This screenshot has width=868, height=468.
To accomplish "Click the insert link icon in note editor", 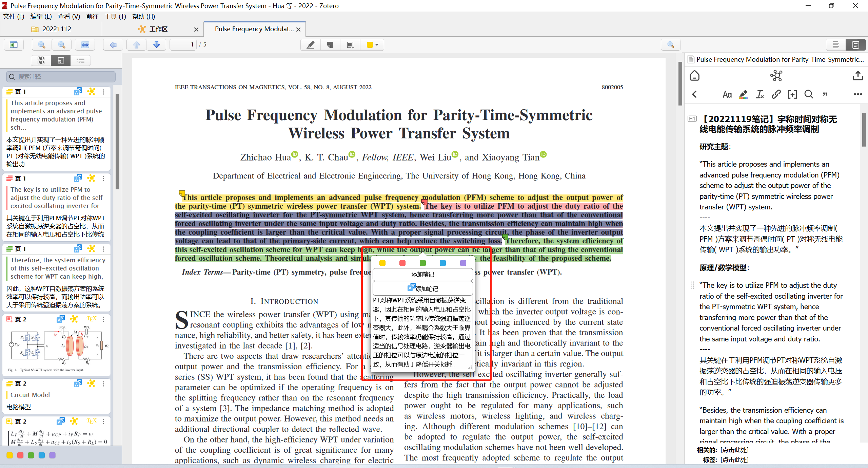I will point(776,94).
